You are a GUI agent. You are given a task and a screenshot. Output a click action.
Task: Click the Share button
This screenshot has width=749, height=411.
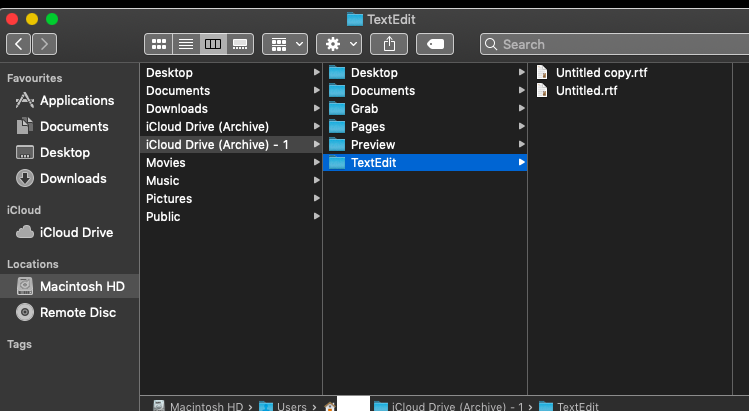(389, 44)
